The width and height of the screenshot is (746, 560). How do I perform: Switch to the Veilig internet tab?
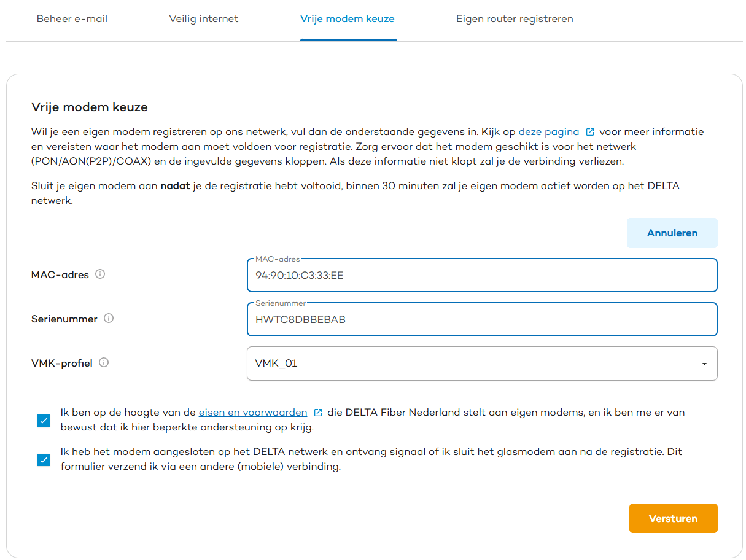pyautogui.click(x=203, y=19)
